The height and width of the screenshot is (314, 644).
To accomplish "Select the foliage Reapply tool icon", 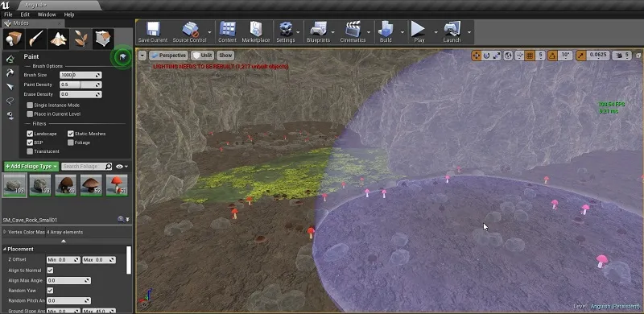I will coord(10,72).
